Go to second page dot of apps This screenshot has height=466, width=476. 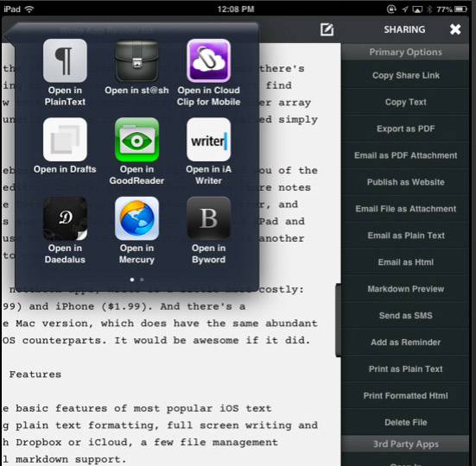click(x=142, y=280)
